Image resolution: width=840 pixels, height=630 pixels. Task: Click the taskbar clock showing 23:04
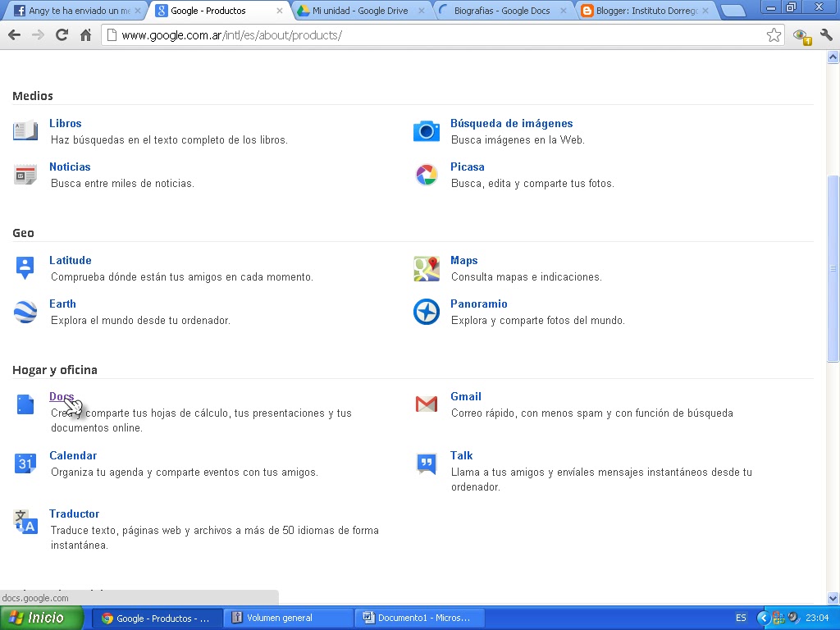click(817, 618)
